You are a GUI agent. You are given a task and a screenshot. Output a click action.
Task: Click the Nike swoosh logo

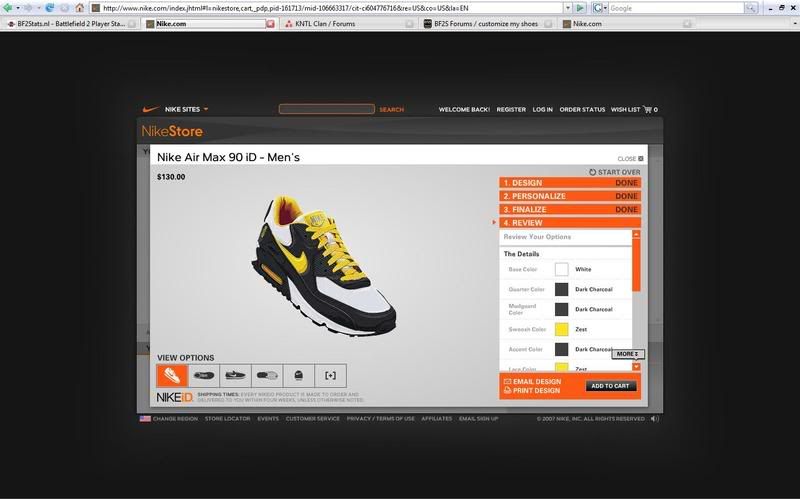[151, 109]
